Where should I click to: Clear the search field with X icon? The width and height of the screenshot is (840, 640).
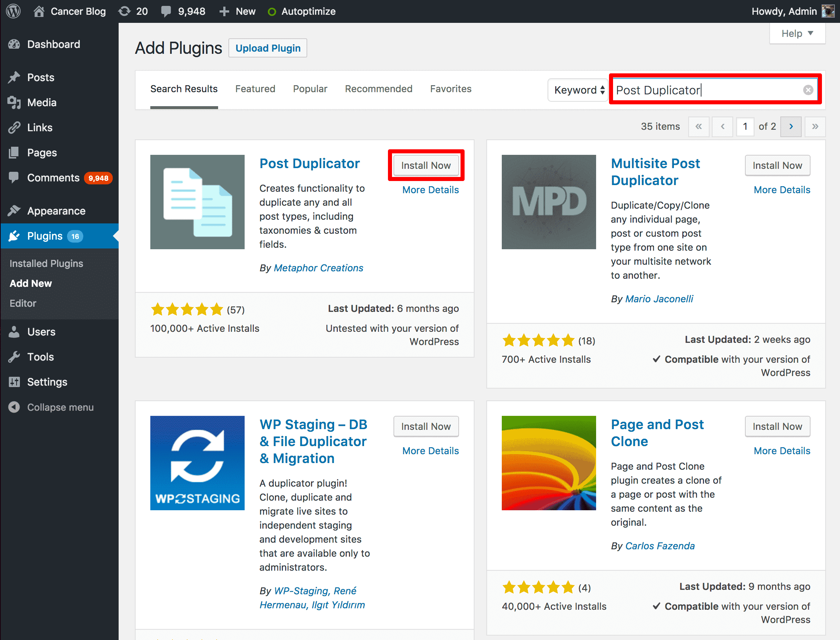pyautogui.click(x=808, y=90)
